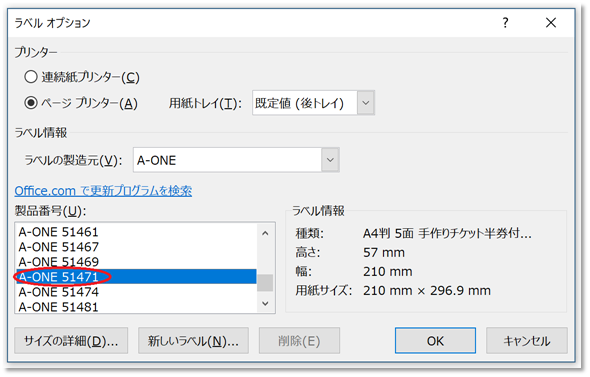Select A-ONE 51481 in the product list

click(136, 307)
